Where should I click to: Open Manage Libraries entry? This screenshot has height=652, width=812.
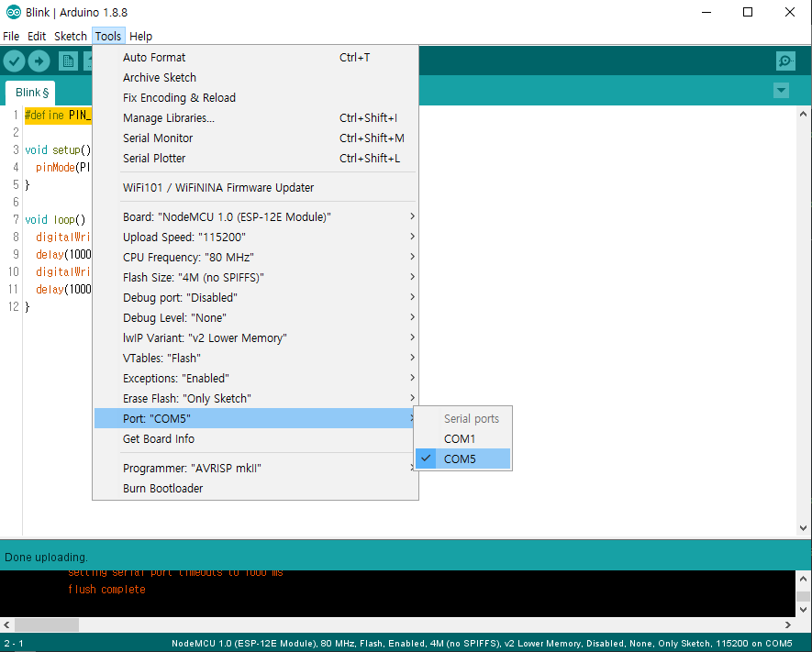pyautogui.click(x=255, y=118)
